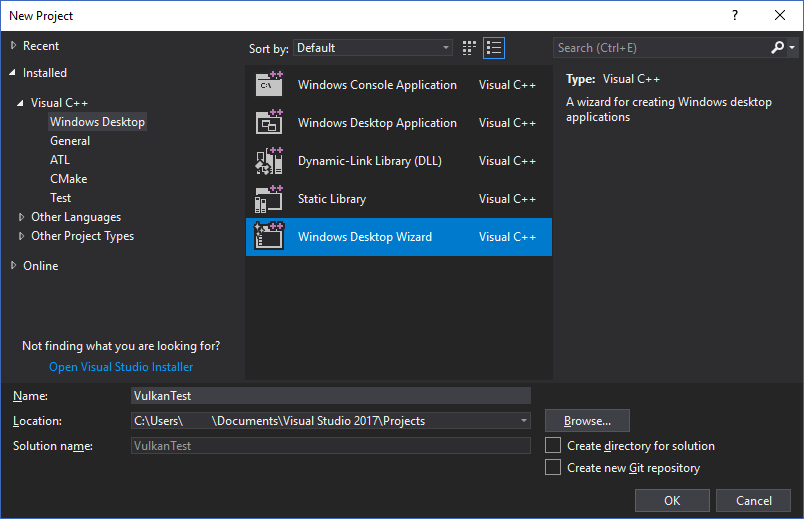
Task: Select the Test category under Visual C++
Action: (x=61, y=198)
